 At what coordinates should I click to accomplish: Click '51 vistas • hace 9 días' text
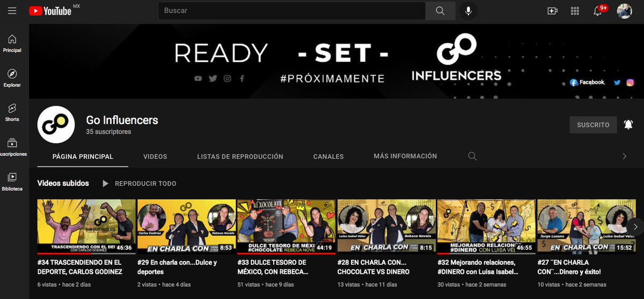point(266,285)
